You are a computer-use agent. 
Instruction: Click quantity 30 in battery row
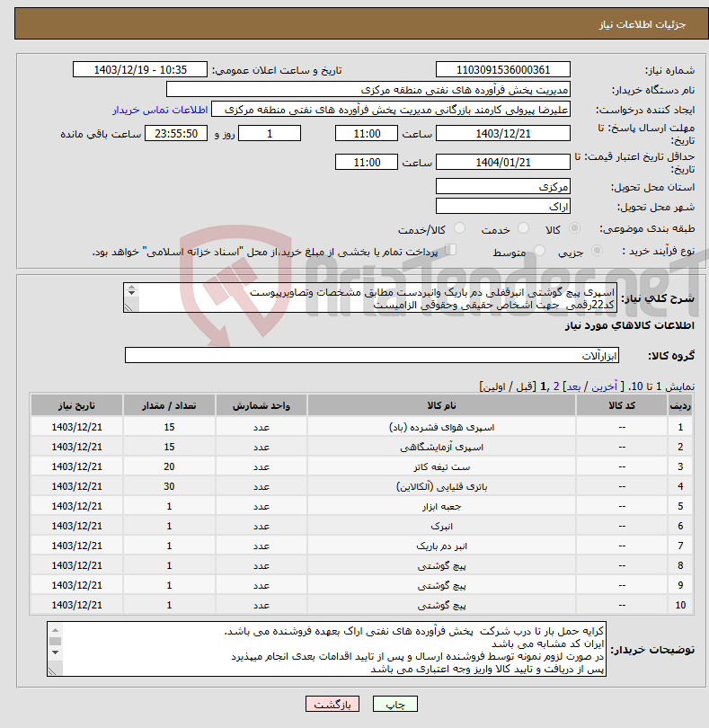pos(169,486)
